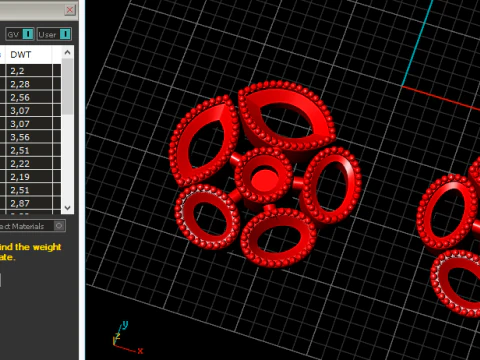The image size is (480, 360).
Task: Select the 2,87 DWT cell
Action: [29, 203]
